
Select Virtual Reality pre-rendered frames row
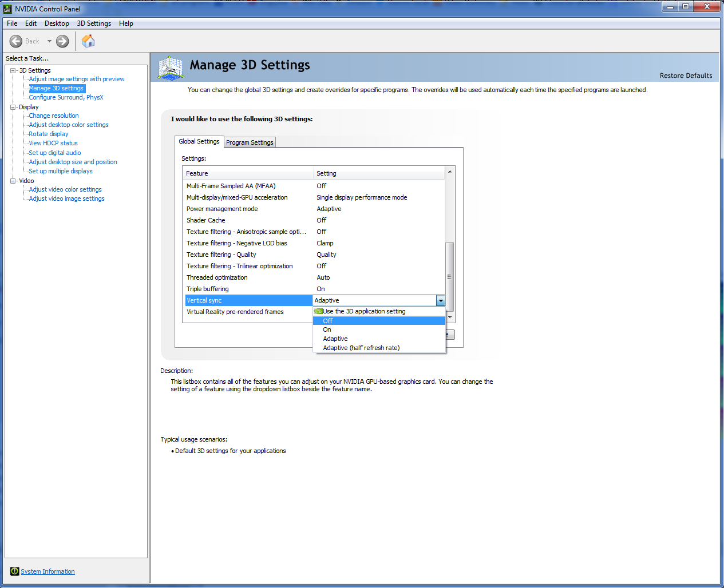pos(248,312)
